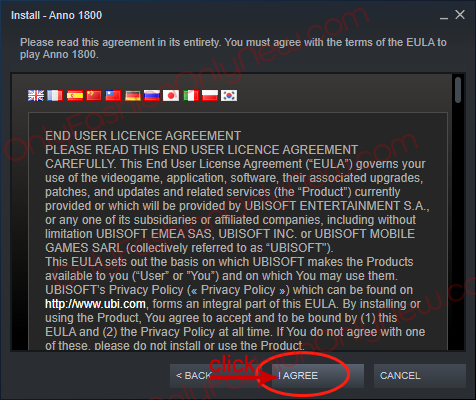
Task: Choose the Japanese flag icon
Action: (171, 96)
